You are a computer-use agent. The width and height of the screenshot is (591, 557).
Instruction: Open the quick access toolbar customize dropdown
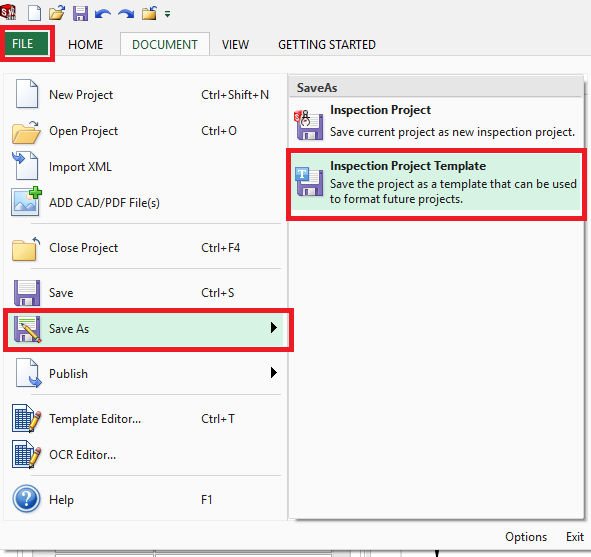pyautogui.click(x=167, y=14)
